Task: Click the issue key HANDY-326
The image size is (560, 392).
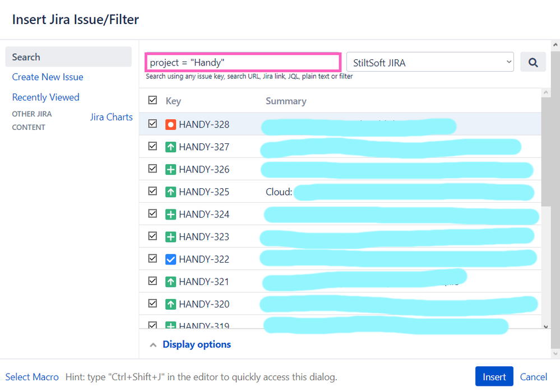Action: click(204, 170)
